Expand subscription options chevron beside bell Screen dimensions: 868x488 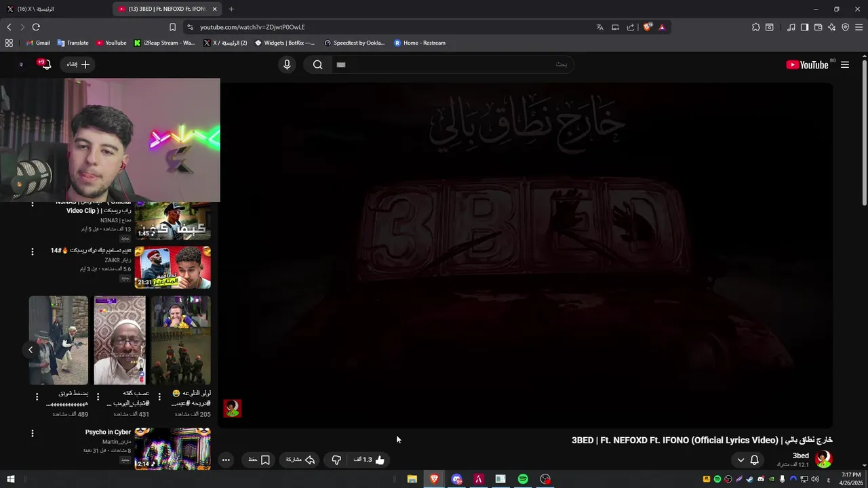[741, 460]
